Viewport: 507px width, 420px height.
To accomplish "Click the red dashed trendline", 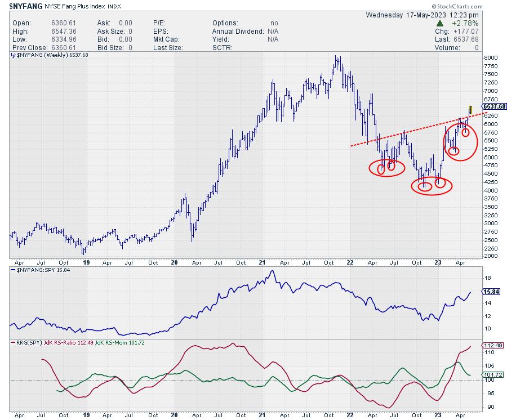I will pos(419,129).
